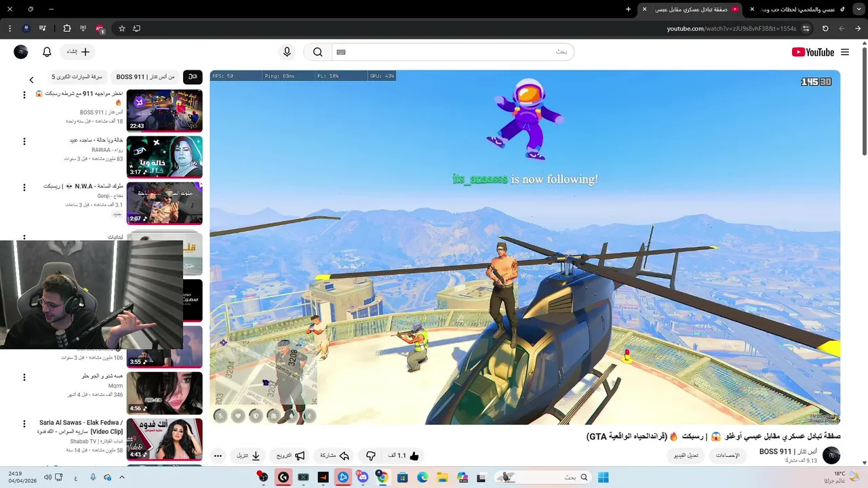Click the Promote (الترويج) button
This screenshot has width=868, height=488.
(291, 456)
